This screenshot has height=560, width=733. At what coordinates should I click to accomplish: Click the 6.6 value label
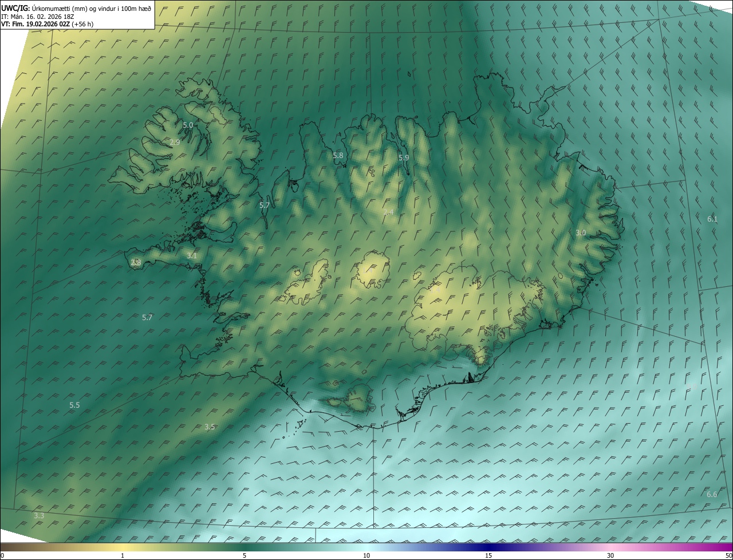tap(712, 494)
